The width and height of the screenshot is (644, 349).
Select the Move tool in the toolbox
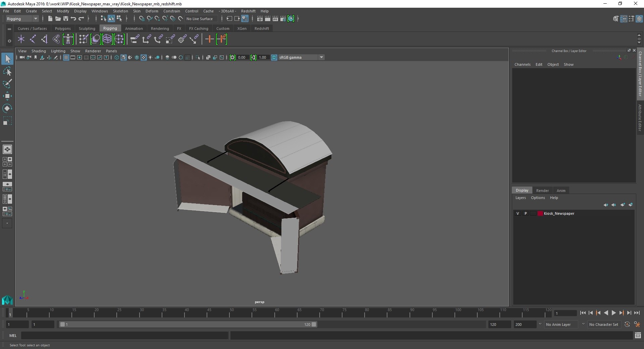click(7, 96)
